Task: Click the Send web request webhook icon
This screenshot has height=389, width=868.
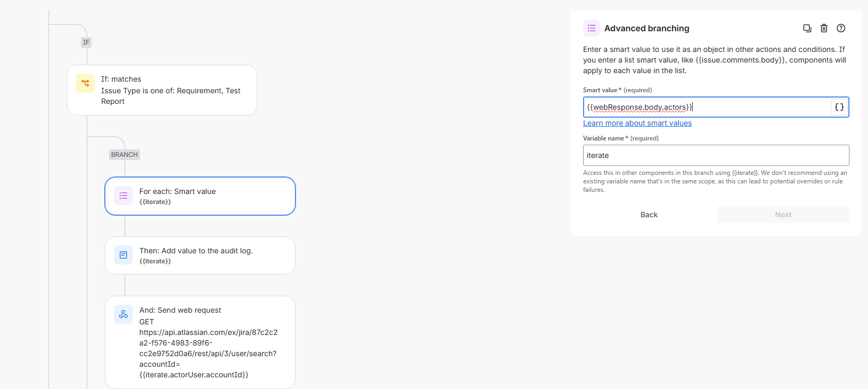Action: (x=123, y=314)
